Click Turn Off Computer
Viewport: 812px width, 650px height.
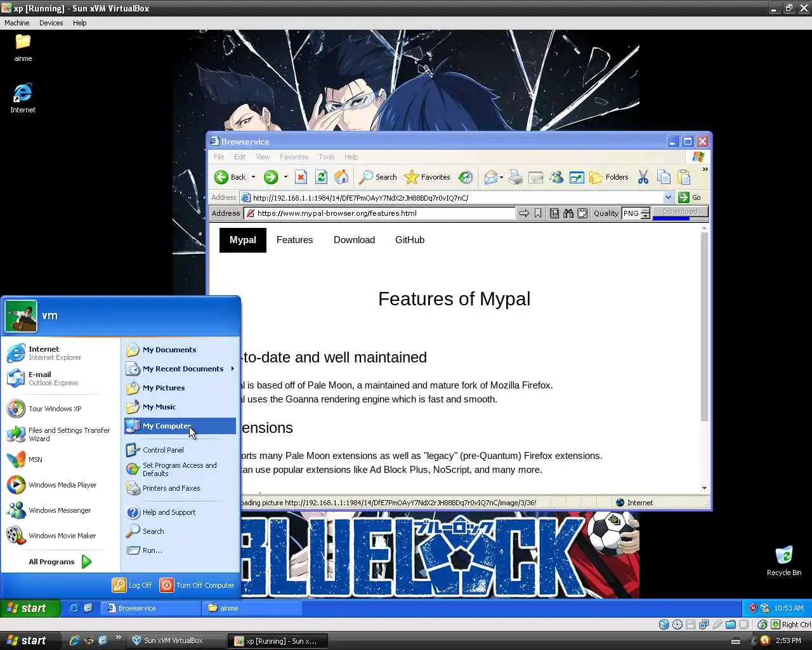pyautogui.click(x=197, y=585)
